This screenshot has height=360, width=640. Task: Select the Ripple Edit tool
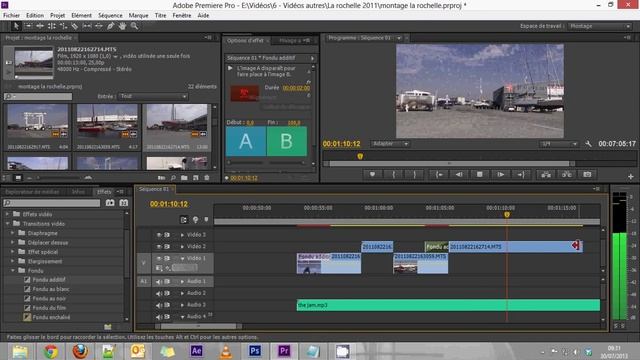coord(40,26)
